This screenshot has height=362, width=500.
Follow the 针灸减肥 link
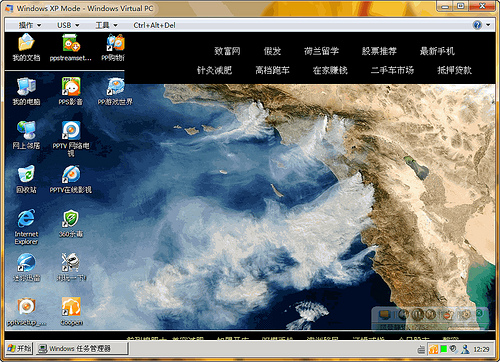pyautogui.click(x=214, y=70)
